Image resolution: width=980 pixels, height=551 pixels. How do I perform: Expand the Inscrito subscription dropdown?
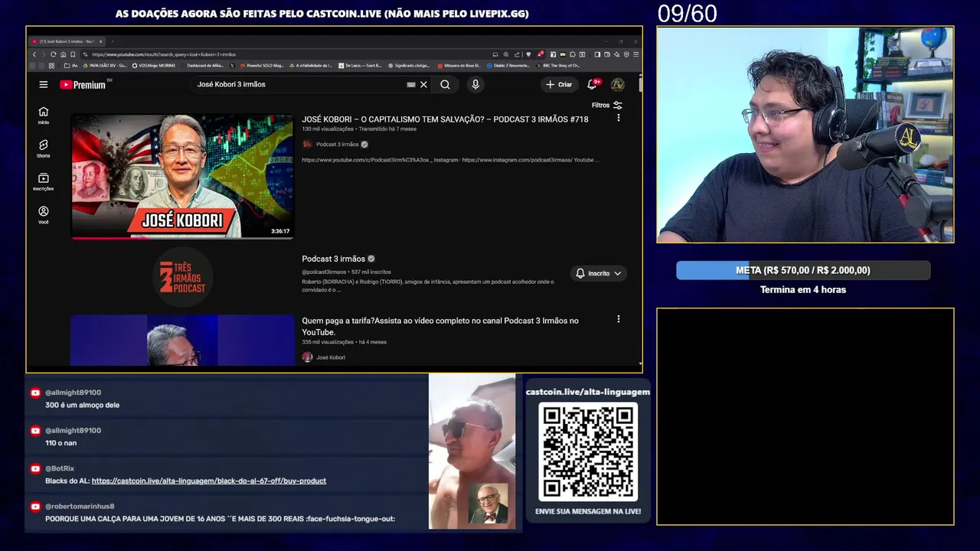pos(599,273)
